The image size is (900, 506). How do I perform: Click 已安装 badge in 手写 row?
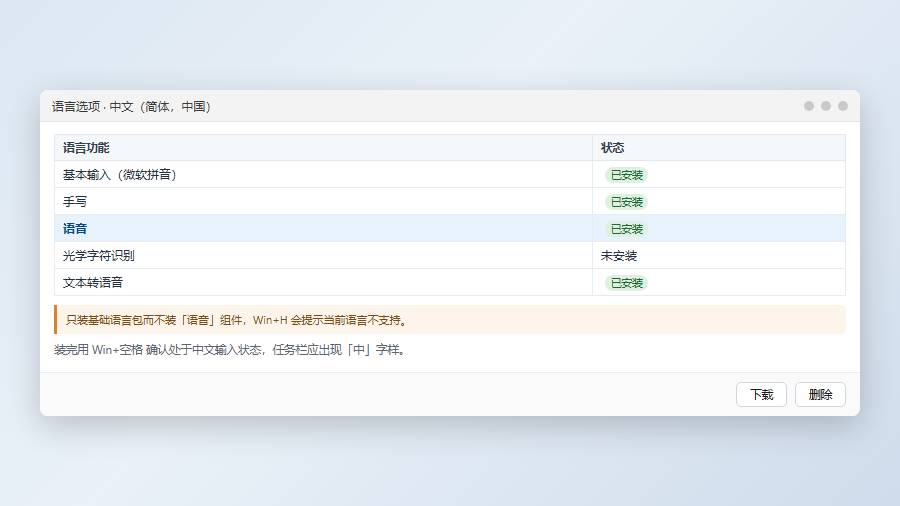pyautogui.click(x=626, y=202)
